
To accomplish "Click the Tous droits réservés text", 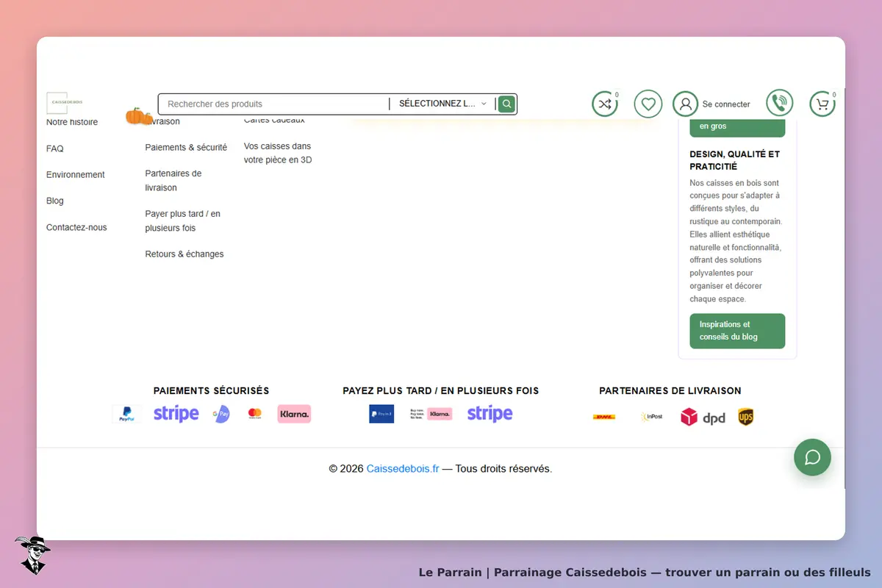I will 503,468.
